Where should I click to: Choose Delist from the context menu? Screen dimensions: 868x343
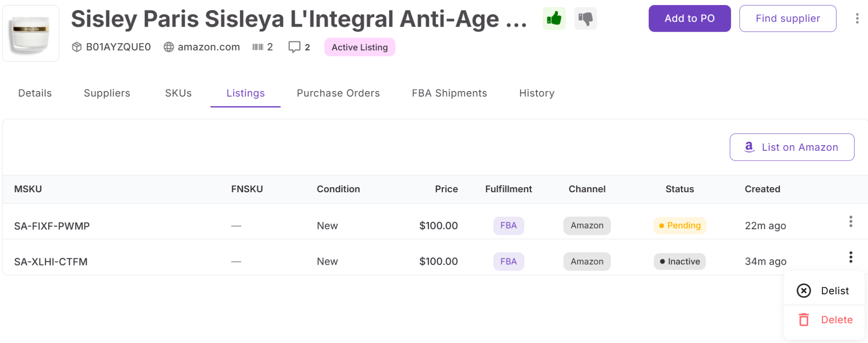click(824, 290)
